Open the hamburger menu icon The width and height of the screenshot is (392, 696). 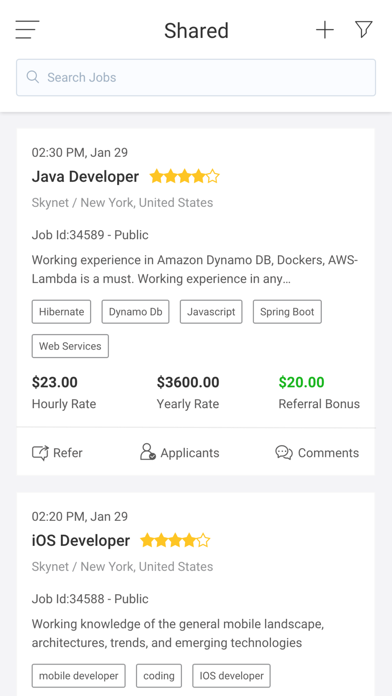coord(28,30)
